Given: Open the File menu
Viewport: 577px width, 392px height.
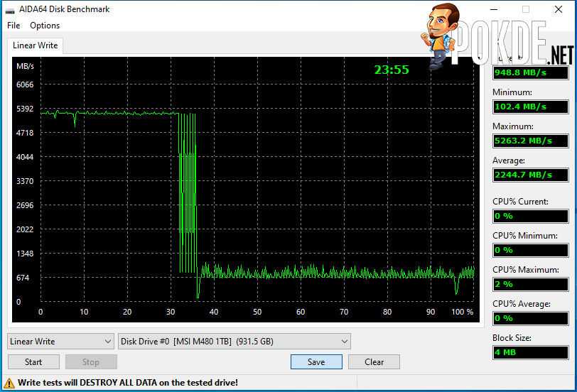Looking at the screenshot, I should (x=14, y=26).
